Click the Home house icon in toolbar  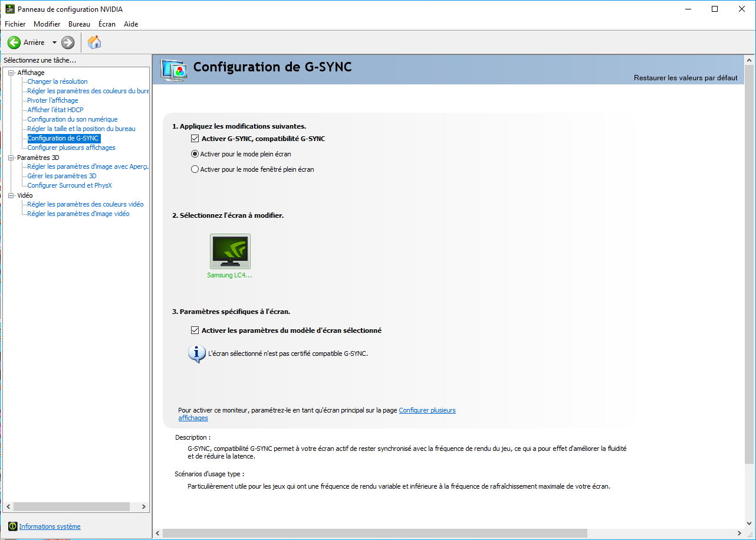[94, 42]
